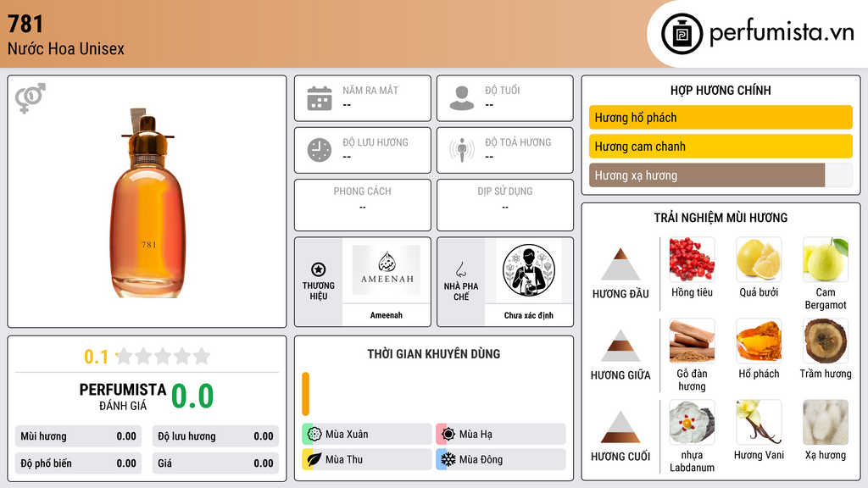
Task: Click the nose icon above Nhà pha chế
Action: (460, 269)
